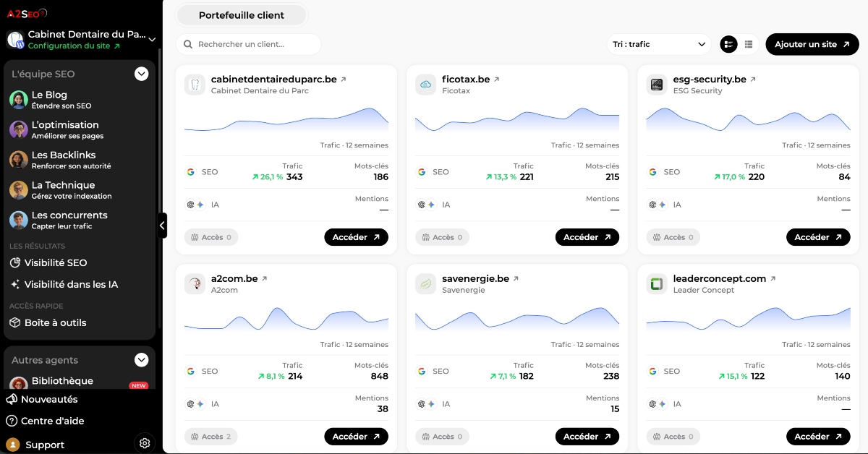Collapse the sidebar with the arrow handle
Viewport: 868px width, 454px height.
point(162,226)
